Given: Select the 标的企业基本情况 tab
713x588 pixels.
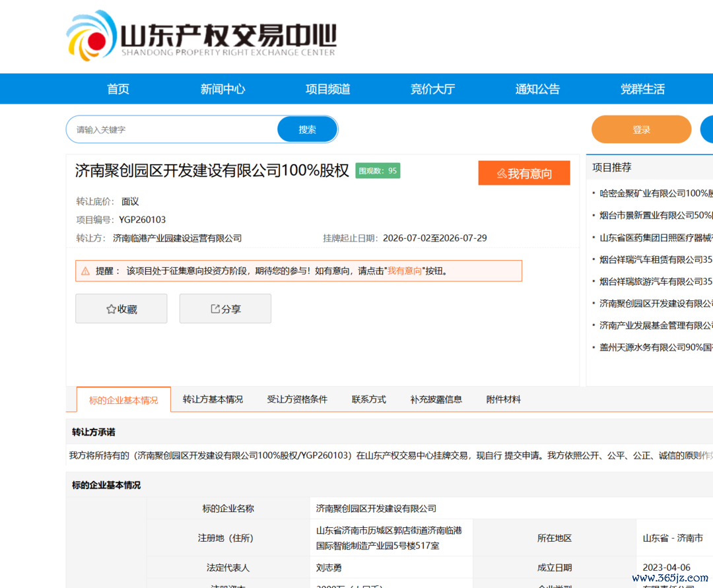Looking at the screenshot, I should 123,400.
